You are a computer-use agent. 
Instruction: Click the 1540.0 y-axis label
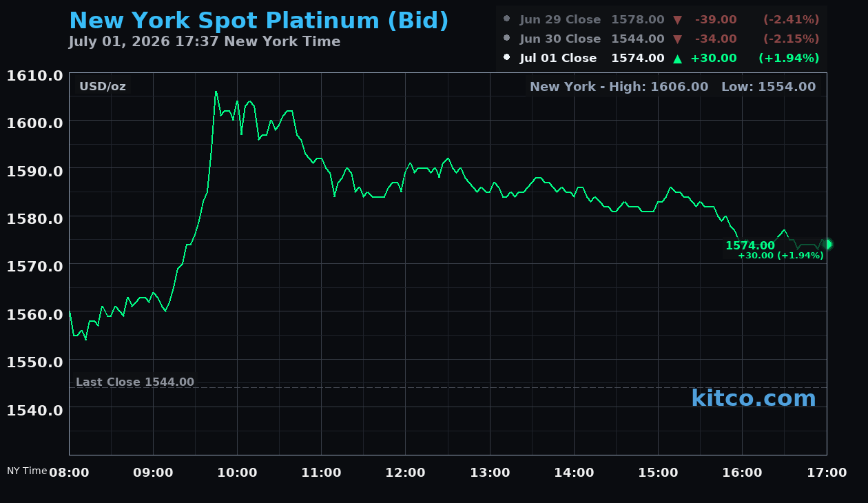click(x=35, y=410)
